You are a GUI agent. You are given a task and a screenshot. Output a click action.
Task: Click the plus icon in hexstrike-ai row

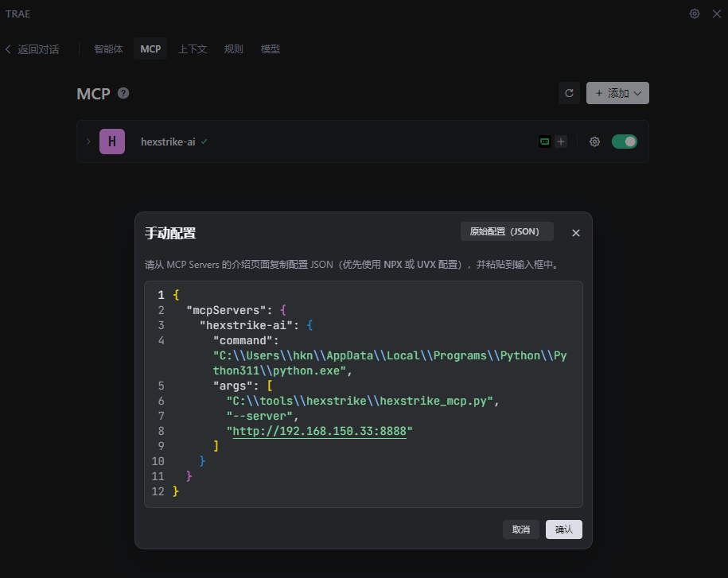pos(561,142)
